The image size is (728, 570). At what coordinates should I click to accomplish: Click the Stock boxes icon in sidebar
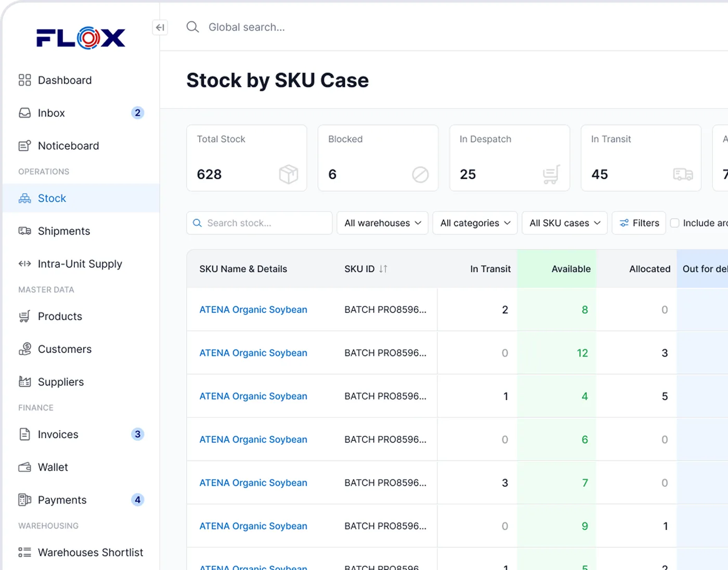pos(24,198)
